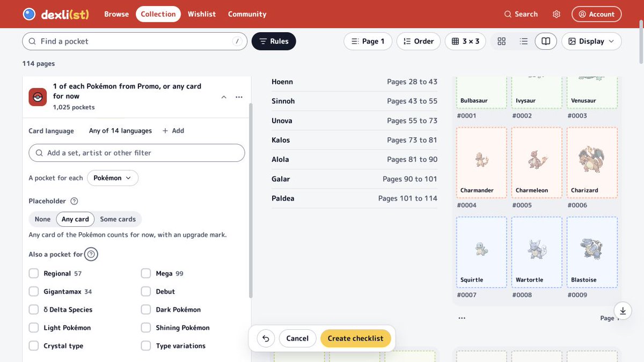The image size is (644, 362).
Task: Select the Collection tab
Action: click(x=158, y=14)
